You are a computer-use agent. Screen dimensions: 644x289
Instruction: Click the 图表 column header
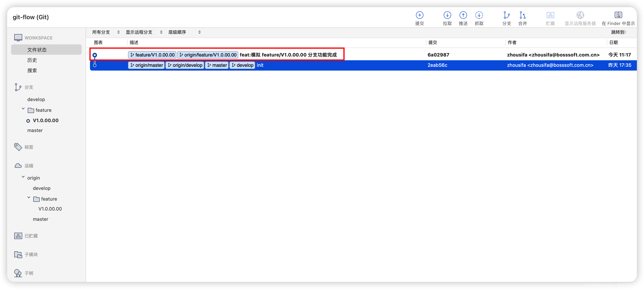(x=98, y=42)
